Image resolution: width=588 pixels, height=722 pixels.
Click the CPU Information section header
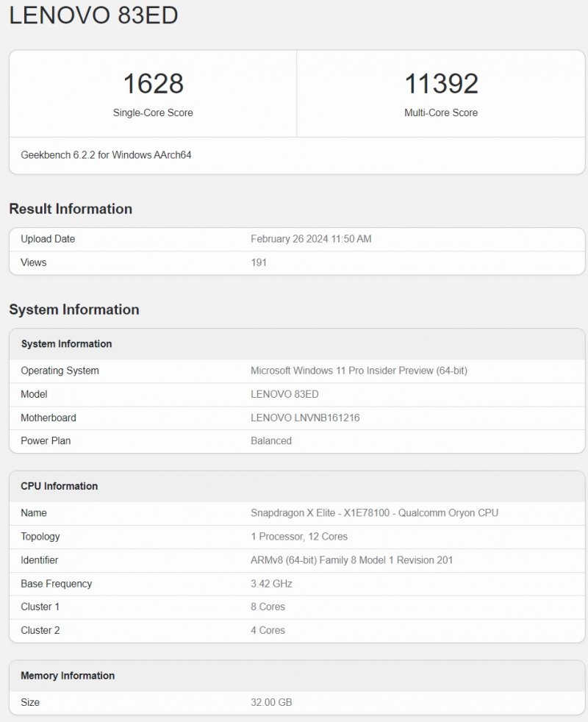point(60,486)
